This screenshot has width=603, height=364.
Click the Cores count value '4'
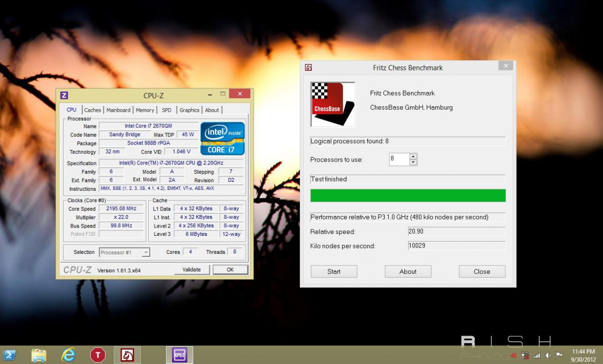tap(190, 252)
